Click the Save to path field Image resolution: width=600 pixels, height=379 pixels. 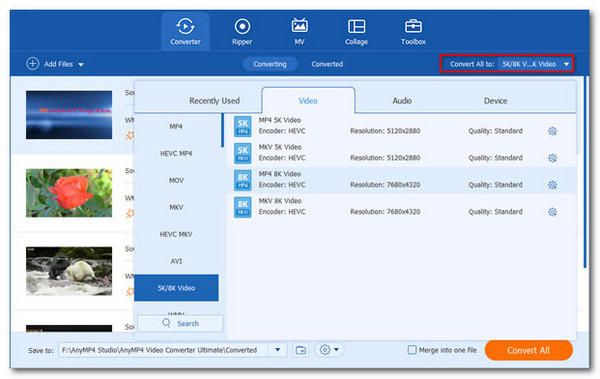[163, 350]
